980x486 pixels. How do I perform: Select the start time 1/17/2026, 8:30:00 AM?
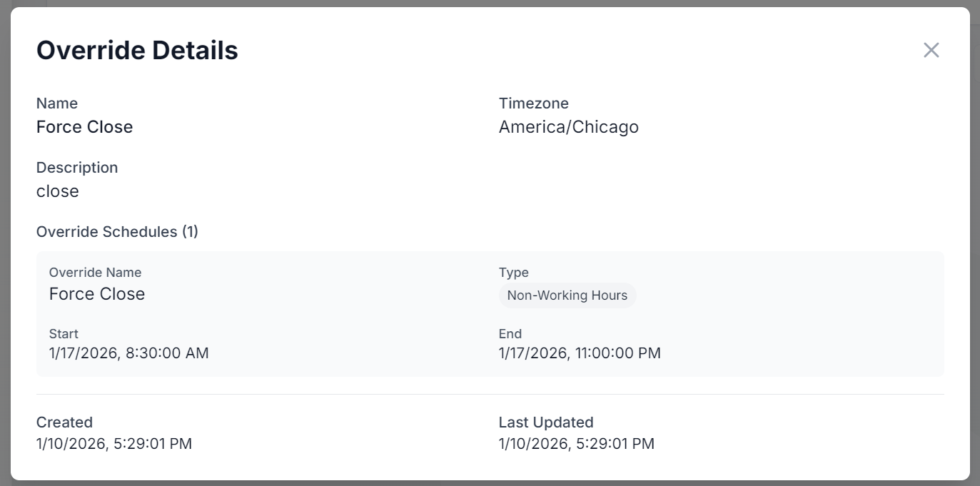click(x=128, y=353)
